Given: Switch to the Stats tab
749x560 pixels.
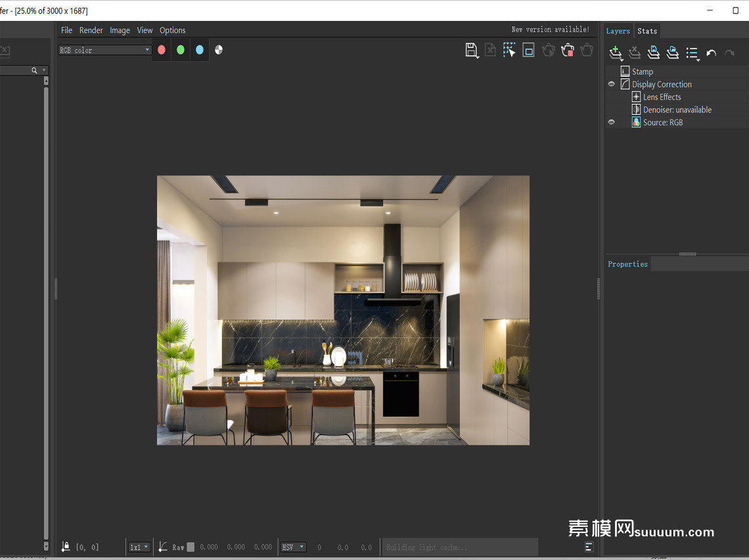Looking at the screenshot, I should click(x=647, y=31).
